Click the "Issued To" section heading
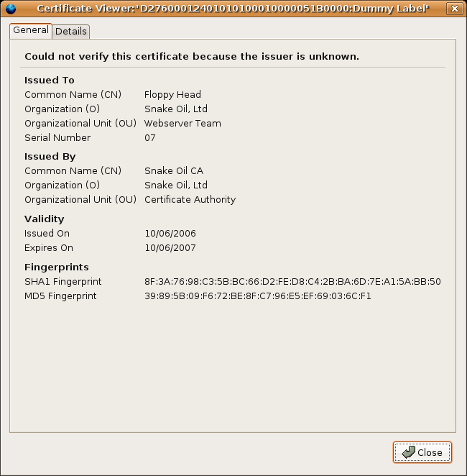467x476 pixels. [x=50, y=81]
